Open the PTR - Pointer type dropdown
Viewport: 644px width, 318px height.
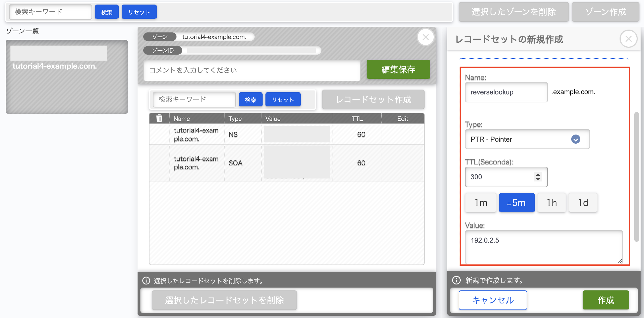(527, 139)
